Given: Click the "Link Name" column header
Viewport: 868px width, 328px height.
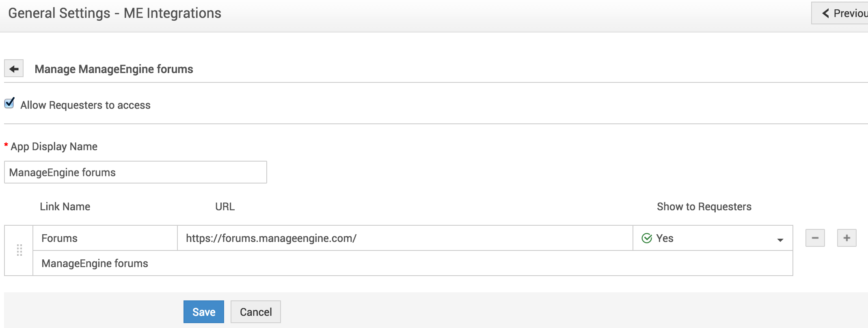Looking at the screenshot, I should pos(65,207).
